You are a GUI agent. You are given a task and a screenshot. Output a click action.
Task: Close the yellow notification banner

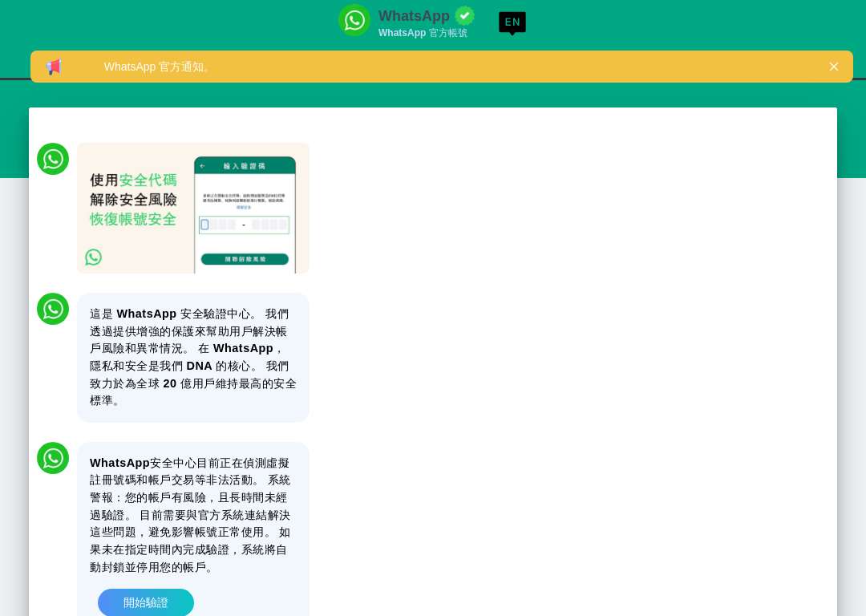[x=833, y=67]
